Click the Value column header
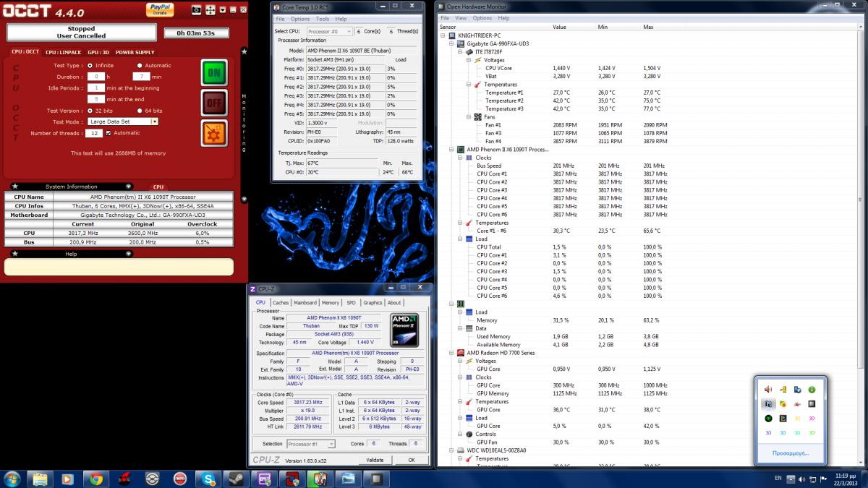Image resolution: width=868 pixels, height=488 pixels. point(560,27)
